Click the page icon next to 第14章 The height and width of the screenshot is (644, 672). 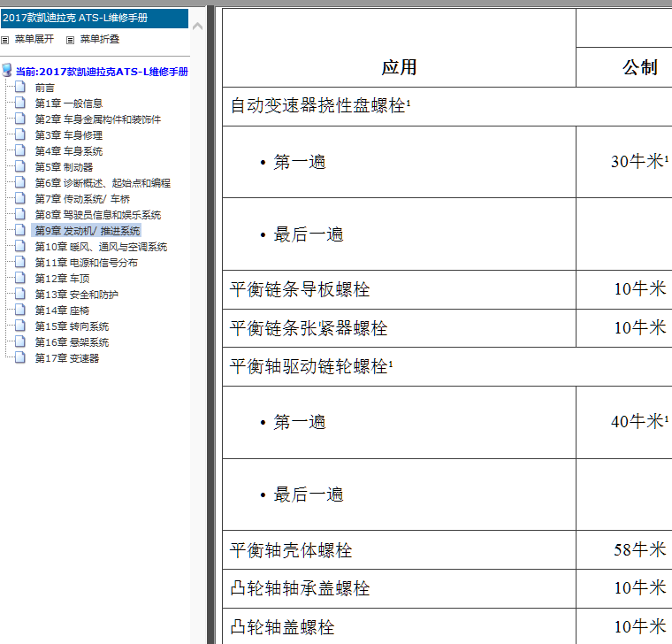[x=20, y=309]
